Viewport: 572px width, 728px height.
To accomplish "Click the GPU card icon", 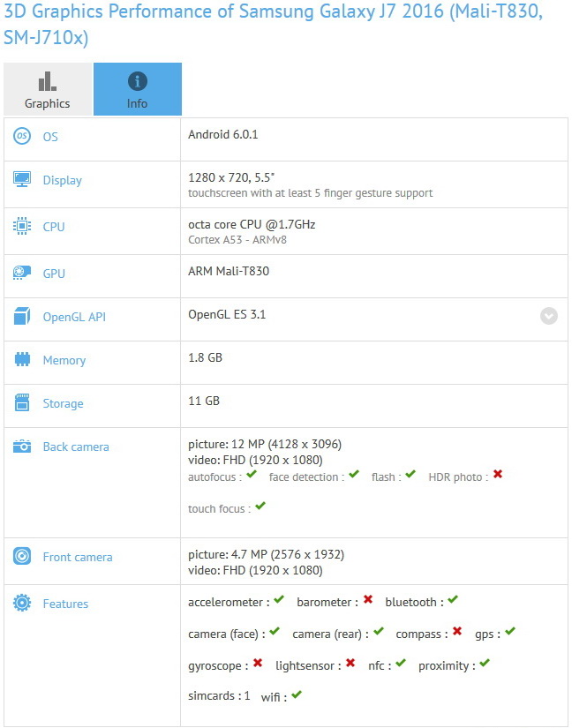I will 22,273.
